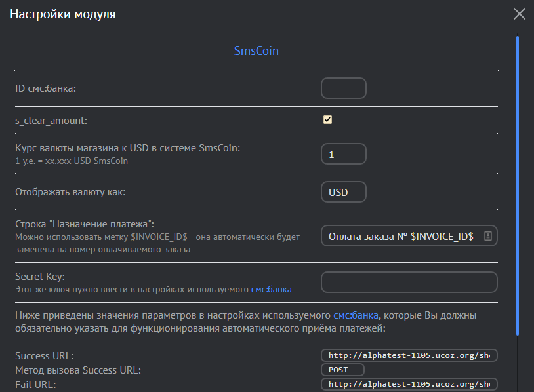
Task: Click the USD exchange rate field
Action: click(343, 154)
